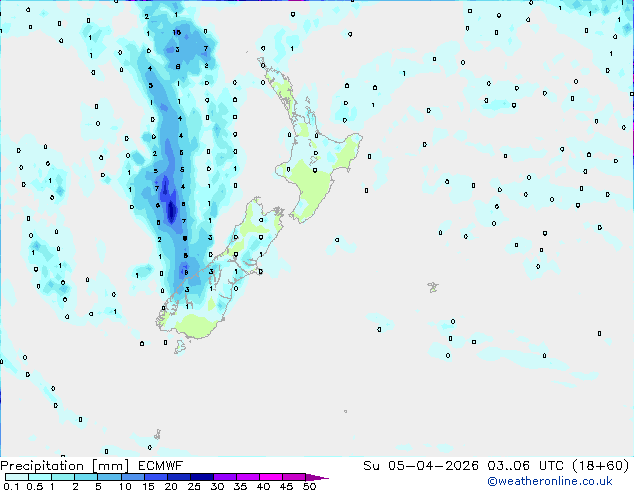The width and height of the screenshot is (634, 490).
Task: Open the weatheronline.co.uk copyright link
Action: tap(549, 481)
